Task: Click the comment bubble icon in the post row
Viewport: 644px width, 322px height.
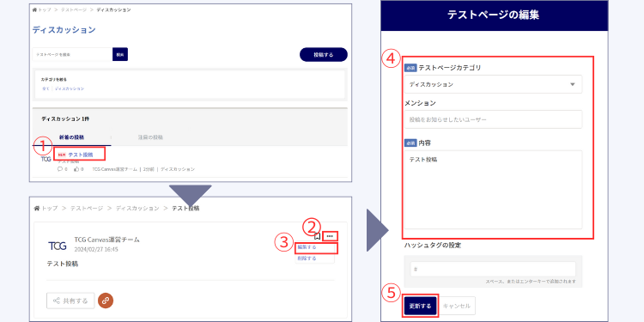Action: (x=60, y=169)
